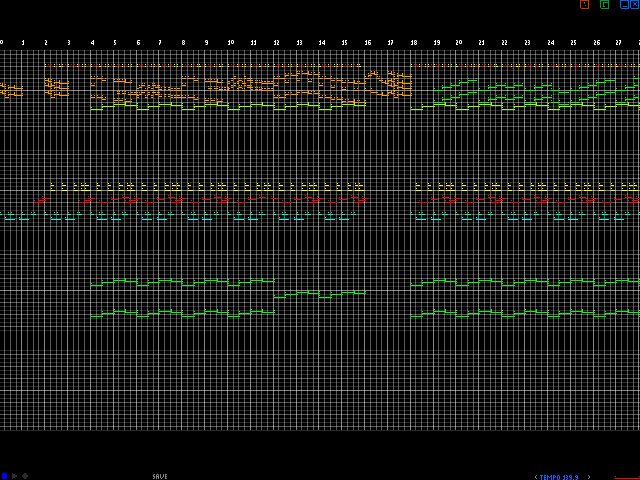Click the blue X close icon
Image resolution: width=640 pixels, height=480 pixels.
pos(635,5)
